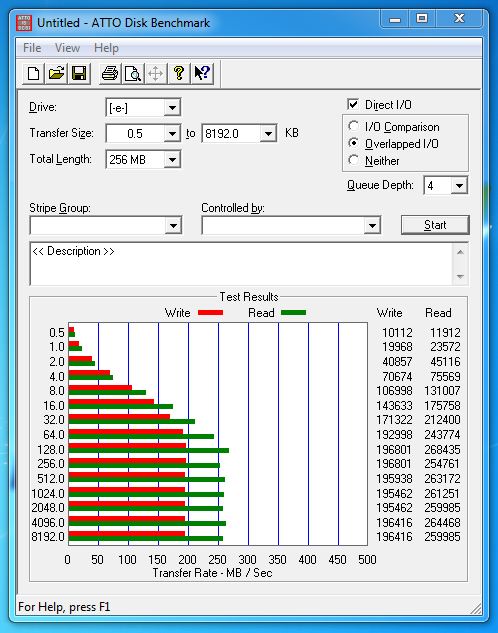Click the ATTO application icon in title bar

coord(24,23)
